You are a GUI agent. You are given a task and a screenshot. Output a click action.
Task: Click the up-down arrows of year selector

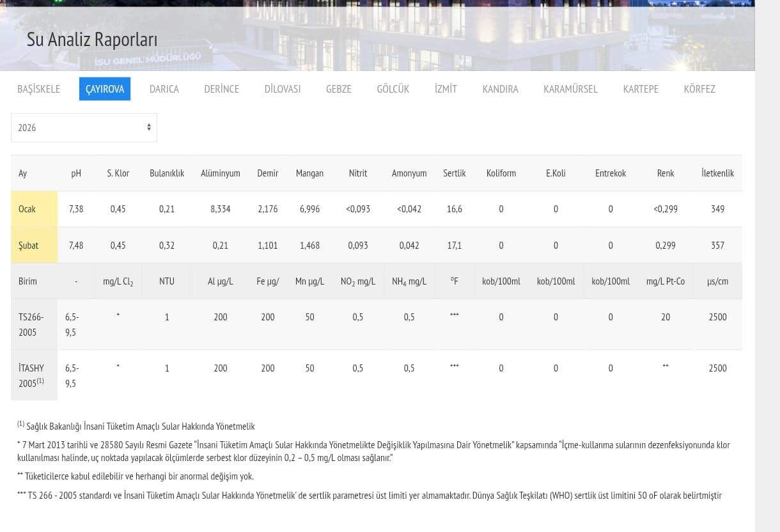tap(148, 127)
